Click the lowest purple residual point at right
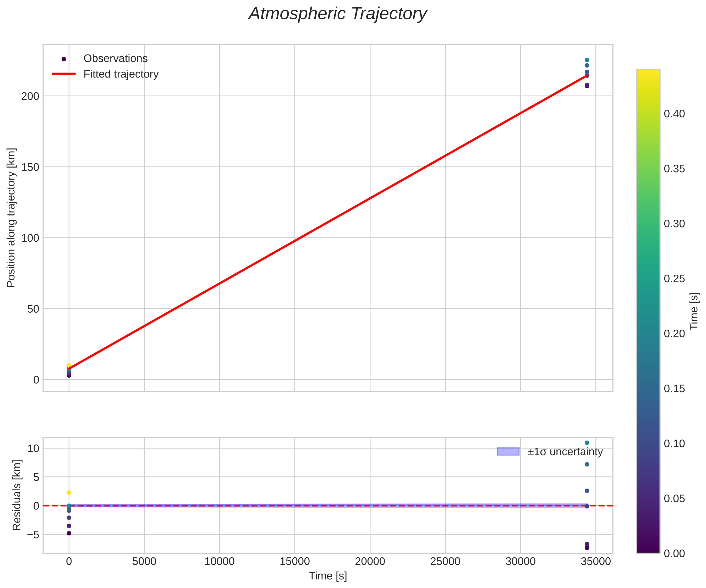The width and height of the screenshot is (706, 588). [x=587, y=548]
